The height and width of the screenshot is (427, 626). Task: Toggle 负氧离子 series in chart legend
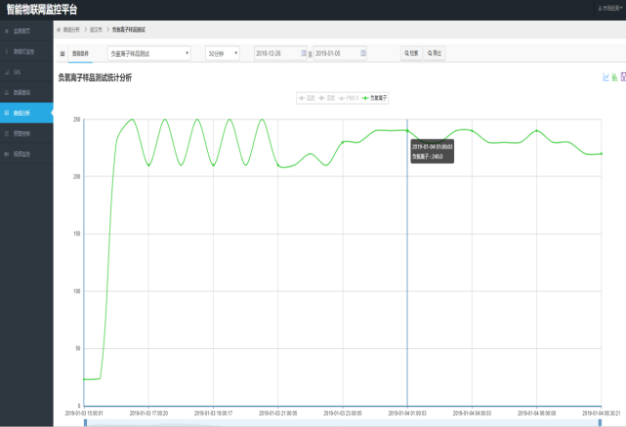(x=376, y=98)
